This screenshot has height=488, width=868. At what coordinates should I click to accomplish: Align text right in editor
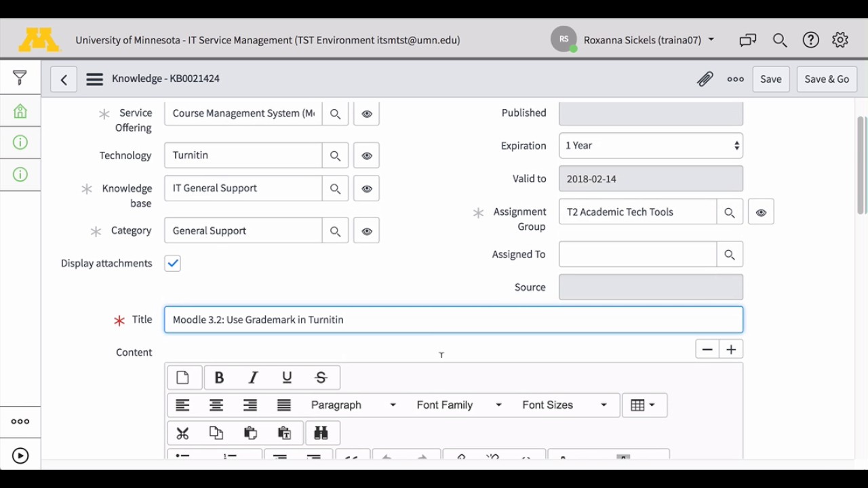click(250, 405)
